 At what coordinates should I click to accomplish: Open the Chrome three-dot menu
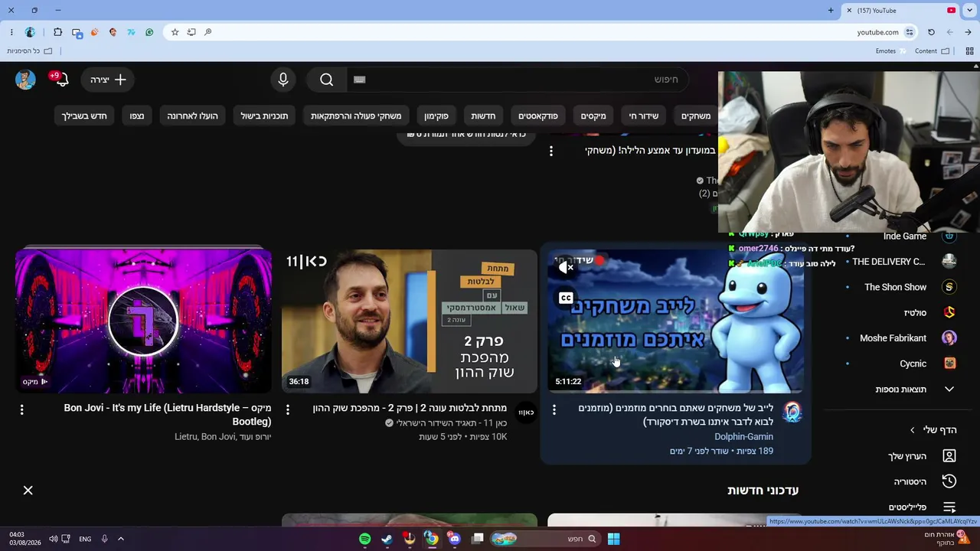11,32
